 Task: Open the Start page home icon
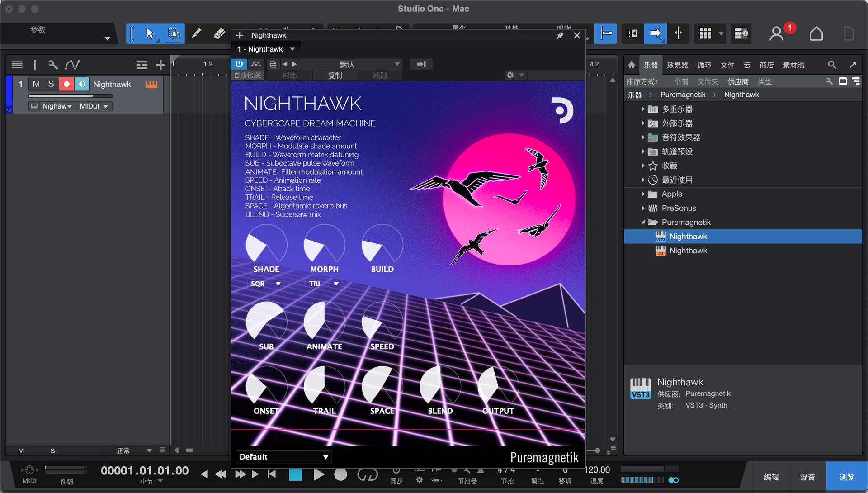816,34
